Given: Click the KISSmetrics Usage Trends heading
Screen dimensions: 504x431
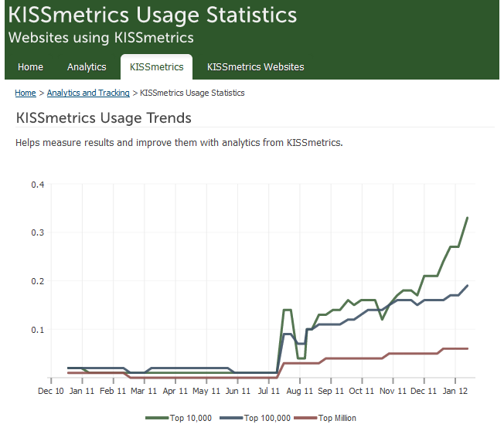Looking at the screenshot, I should (x=104, y=118).
